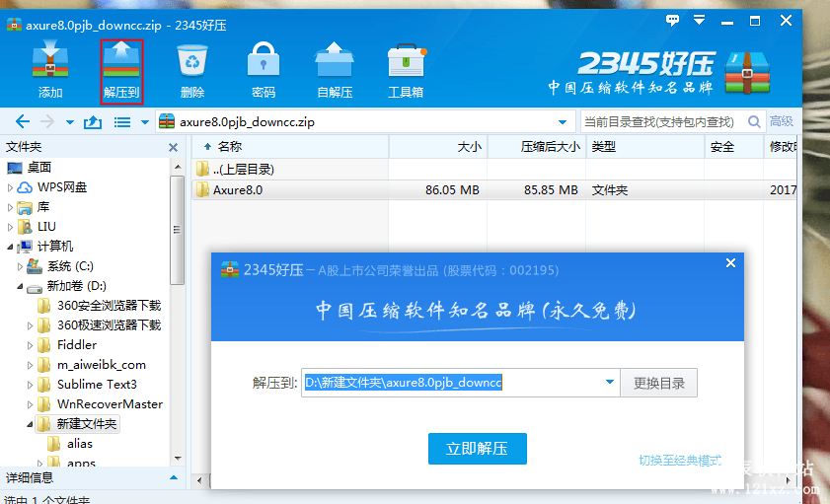Image resolution: width=830 pixels, height=504 pixels.
Task: Open the feedback chat bubble icon
Action: coord(672,21)
